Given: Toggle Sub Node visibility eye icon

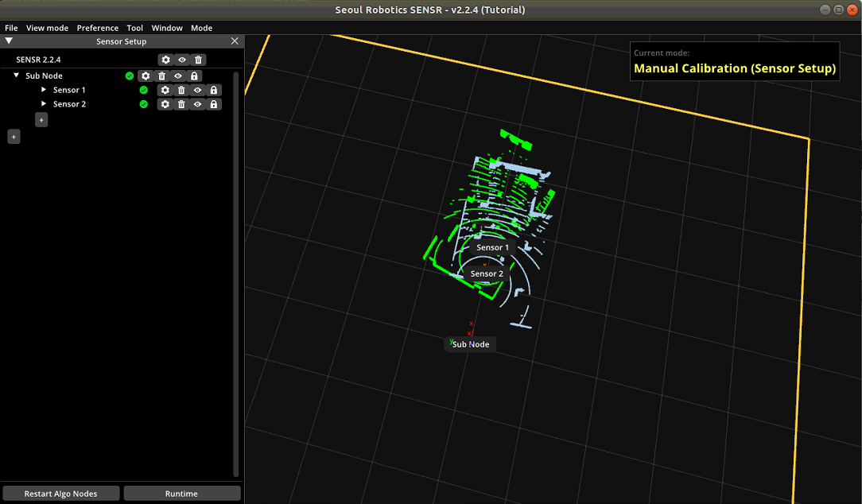Looking at the screenshot, I should point(178,76).
